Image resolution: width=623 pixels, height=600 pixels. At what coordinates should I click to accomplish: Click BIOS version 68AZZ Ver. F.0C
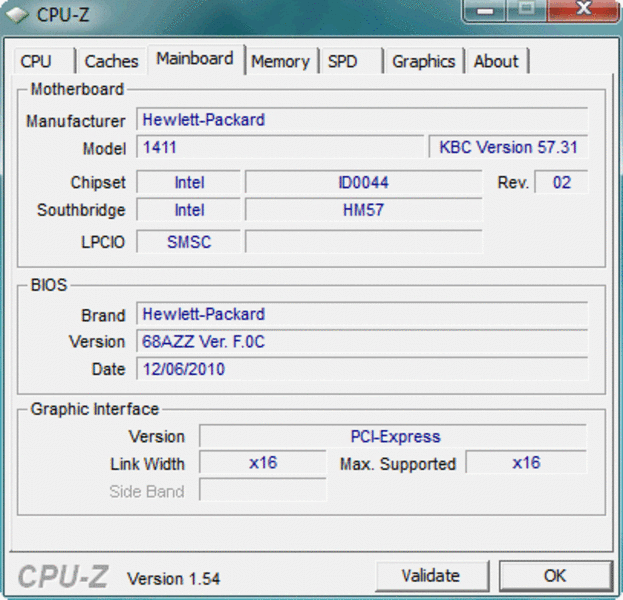pos(362,341)
